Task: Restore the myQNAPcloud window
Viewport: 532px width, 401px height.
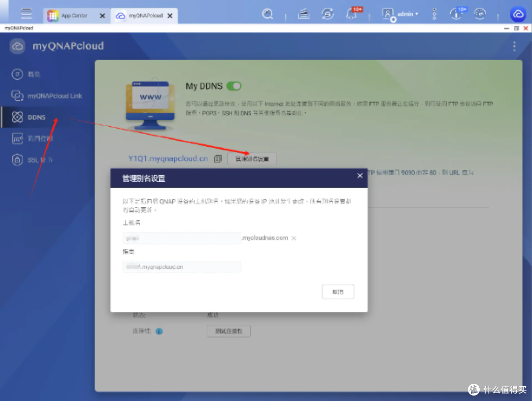Action: coord(516,28)
